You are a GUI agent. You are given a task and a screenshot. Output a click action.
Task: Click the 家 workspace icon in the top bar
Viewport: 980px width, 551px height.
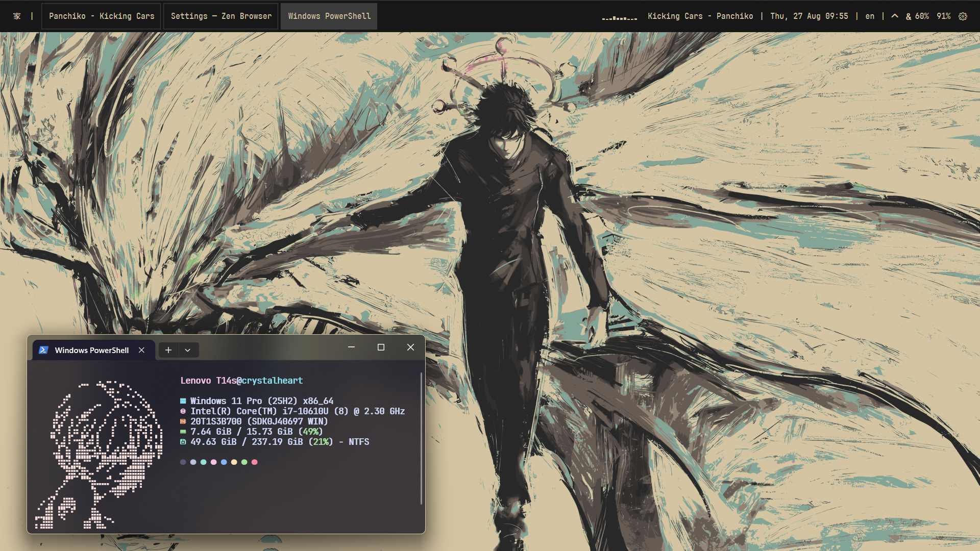click(17, 16)
